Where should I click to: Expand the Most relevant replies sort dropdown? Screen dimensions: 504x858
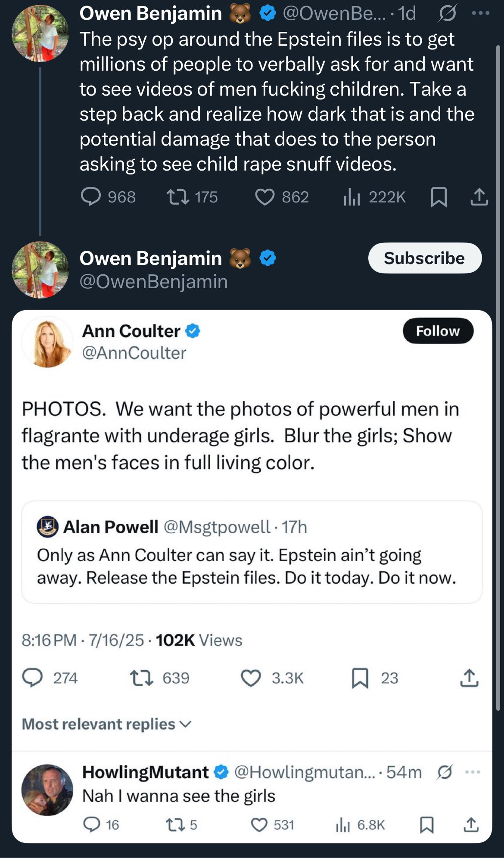click(x=106, y=724)
